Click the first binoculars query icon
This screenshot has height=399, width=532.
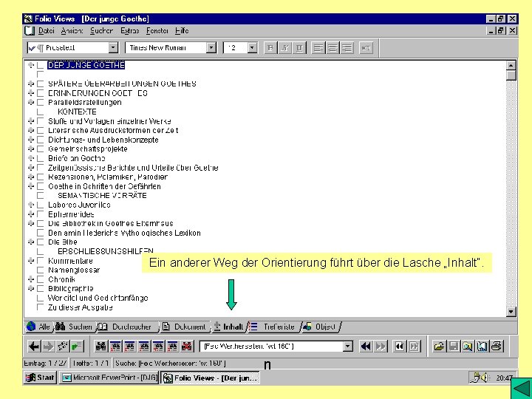coord(100,346)
